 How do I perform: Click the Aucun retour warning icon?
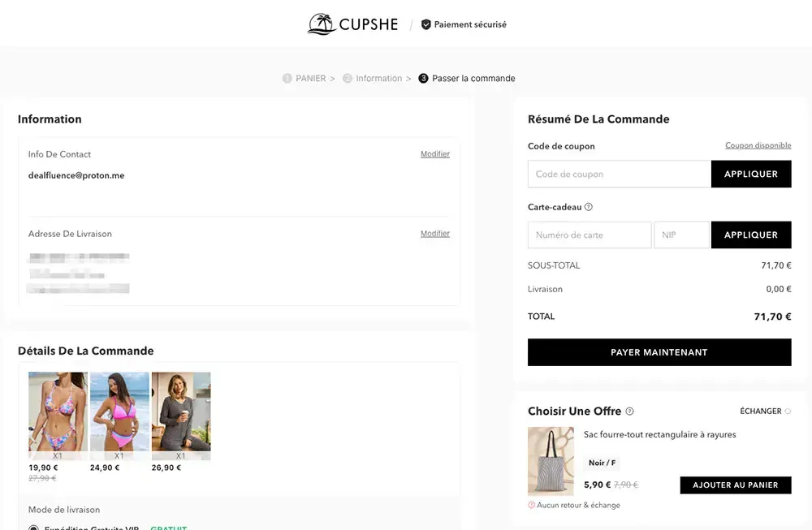531,505
